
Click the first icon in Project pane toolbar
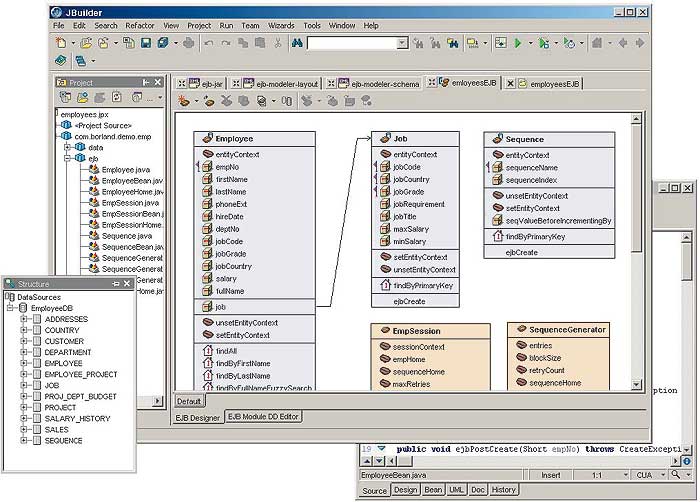click(66, 97)
